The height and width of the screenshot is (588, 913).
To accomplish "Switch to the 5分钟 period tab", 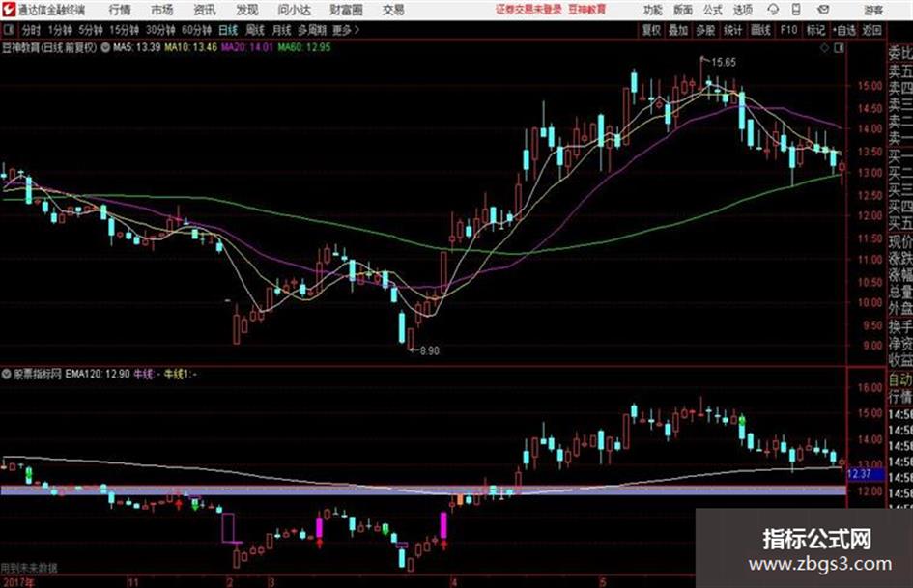I will 91,30.
